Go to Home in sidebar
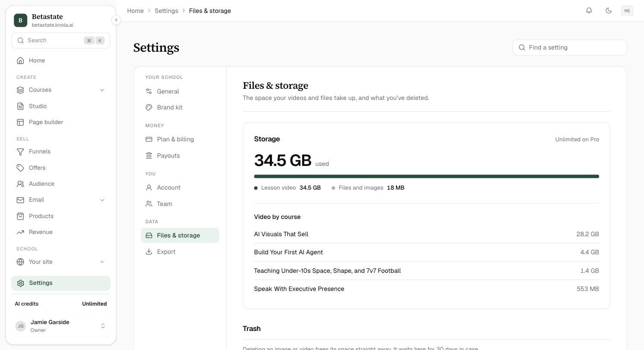This screenshot has height=350, width=644. 61,60
